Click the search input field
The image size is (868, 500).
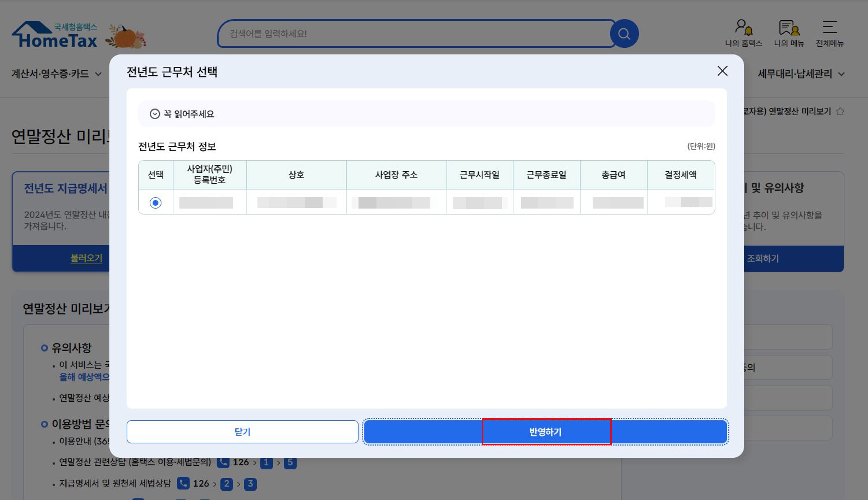[x=412, y=34]
